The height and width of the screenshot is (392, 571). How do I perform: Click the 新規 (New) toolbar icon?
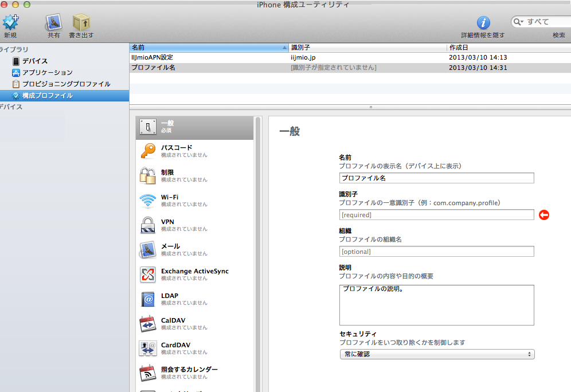10,23
